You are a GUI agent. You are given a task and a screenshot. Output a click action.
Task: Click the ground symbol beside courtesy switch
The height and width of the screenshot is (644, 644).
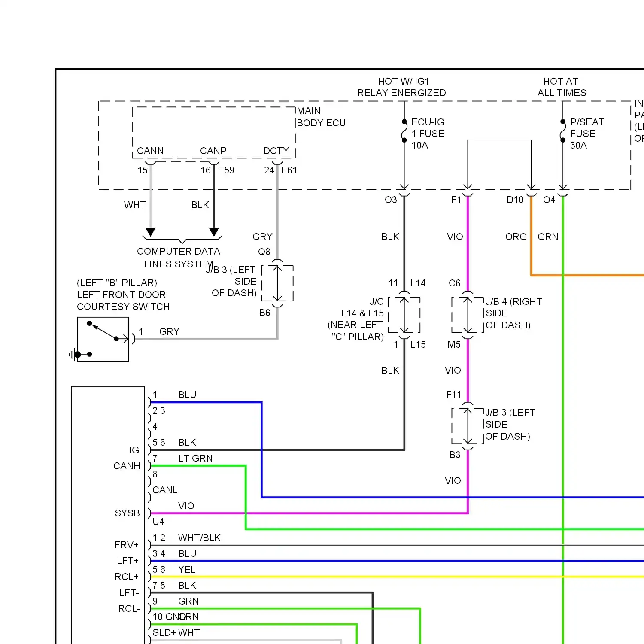pos(74,355)
